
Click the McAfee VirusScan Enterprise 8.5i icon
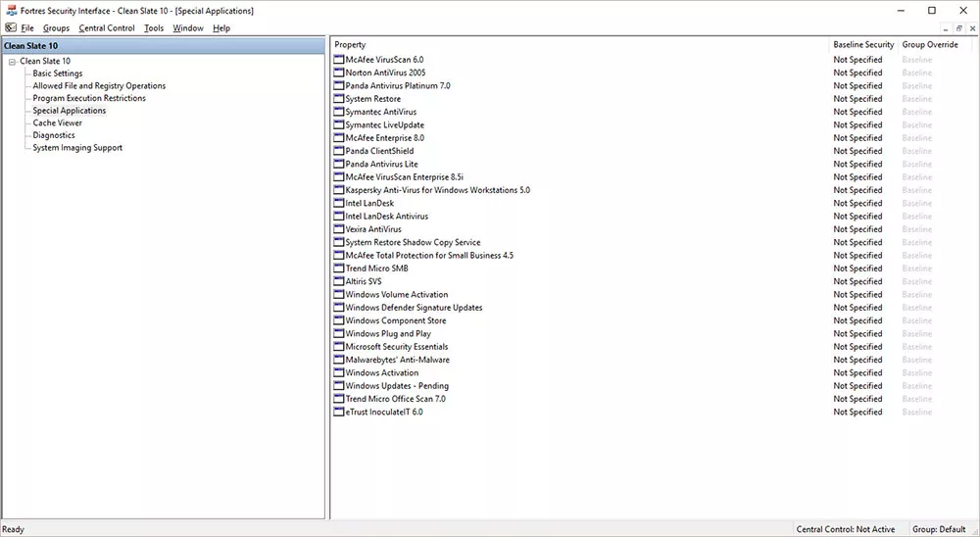(339, 177)
